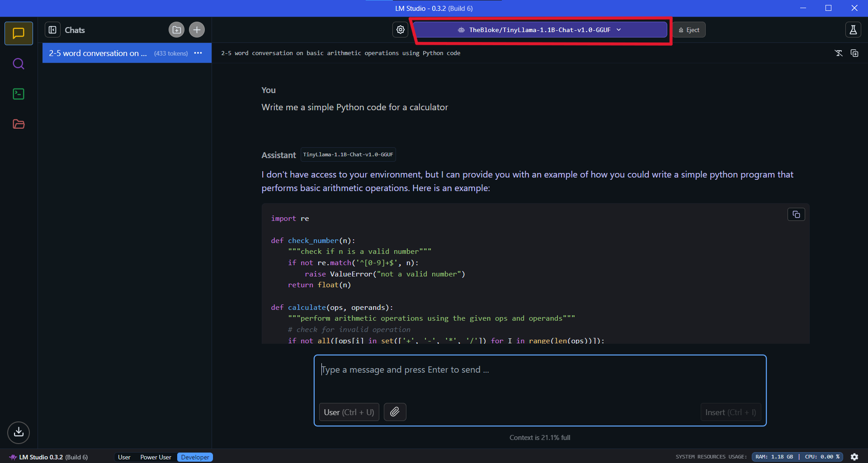Click the 'def calculate(ops, operands):' code line
Screen dimensions: 868x463
pyautogui.click(x=332, y=307)
